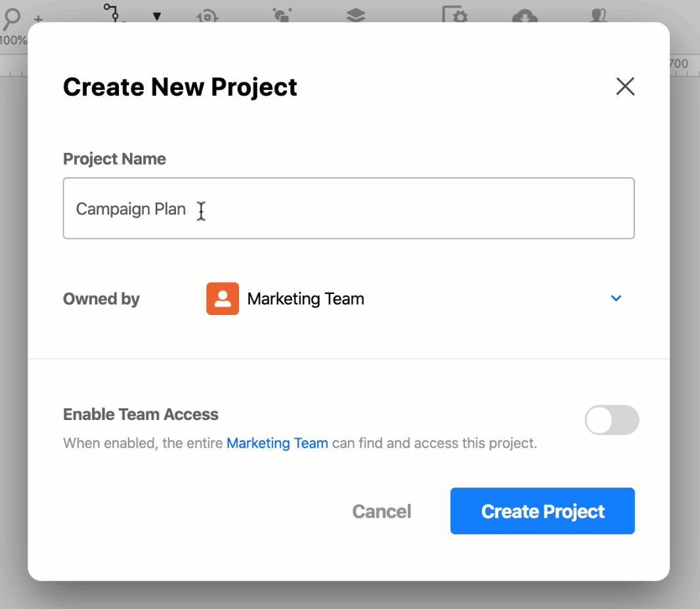
Task: Click the 700 mark on the ruler
Action: [x=680, y=64]
